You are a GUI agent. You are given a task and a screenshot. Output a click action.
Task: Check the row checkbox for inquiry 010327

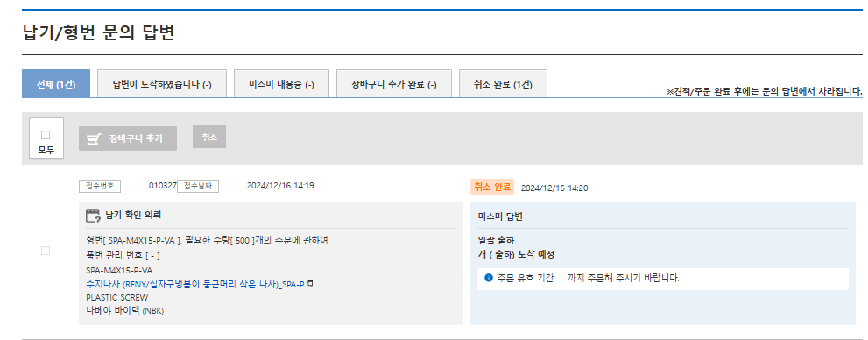point(46,251)
